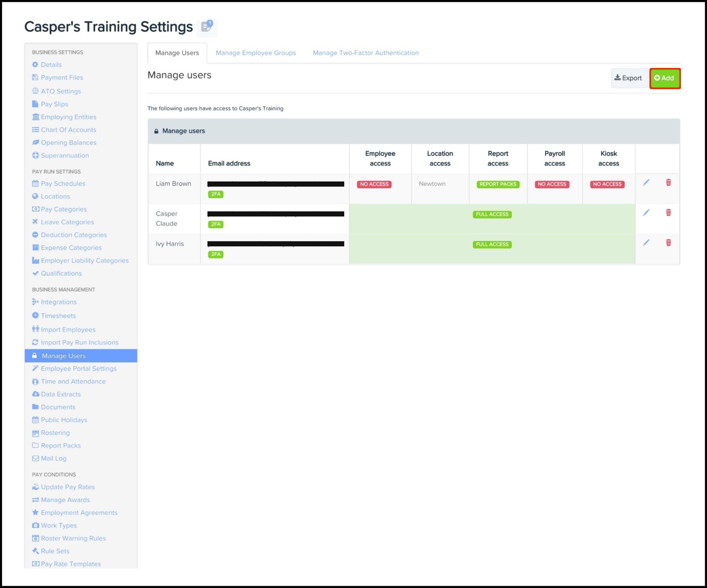707x588 pixels.
Task: Click the trash delete icon for Liam Brown
Action: coord(668,183)
